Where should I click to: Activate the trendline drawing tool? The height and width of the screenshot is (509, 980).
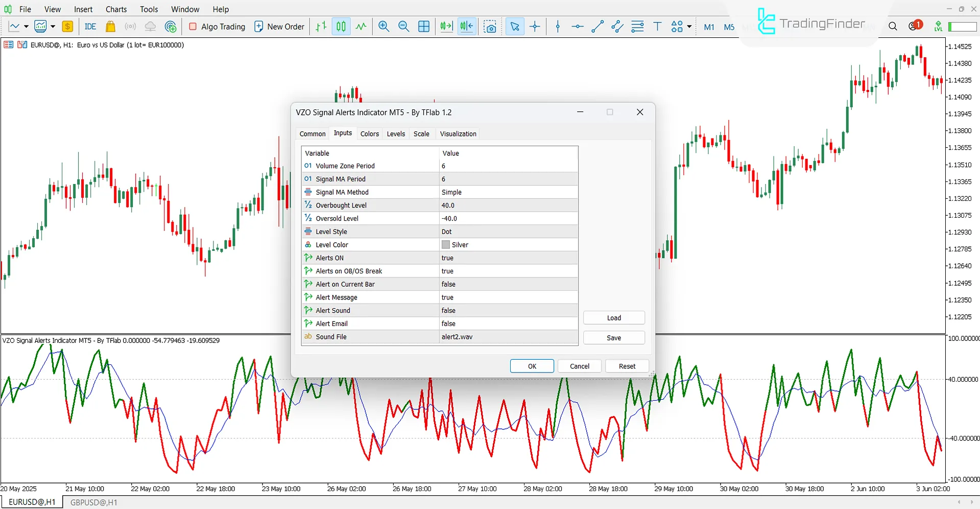click(x=597, y=27)
